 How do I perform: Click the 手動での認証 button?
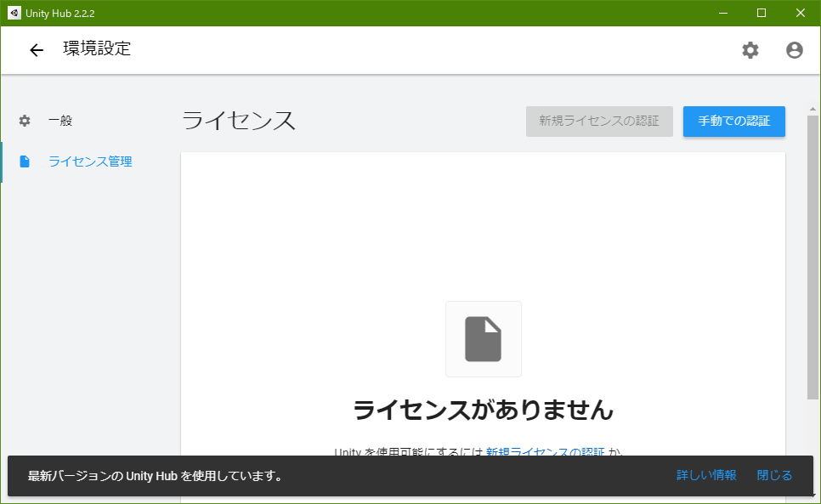point(734,122)
